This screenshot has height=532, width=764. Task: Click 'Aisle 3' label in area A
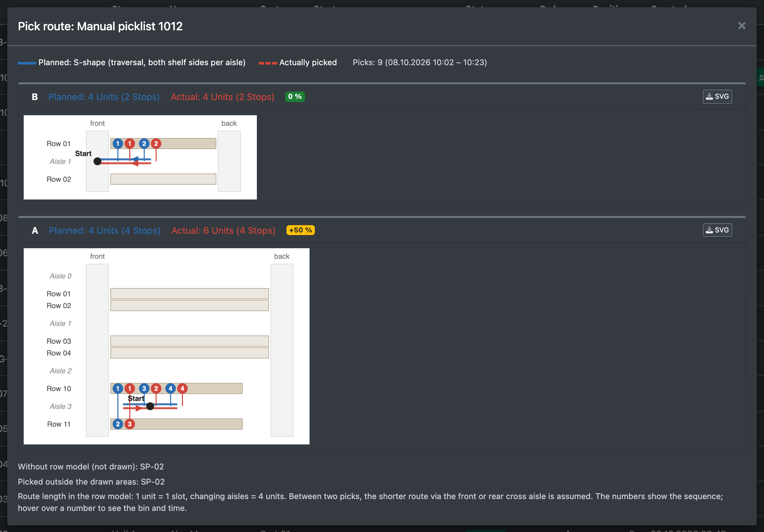(x=60, y=407)
